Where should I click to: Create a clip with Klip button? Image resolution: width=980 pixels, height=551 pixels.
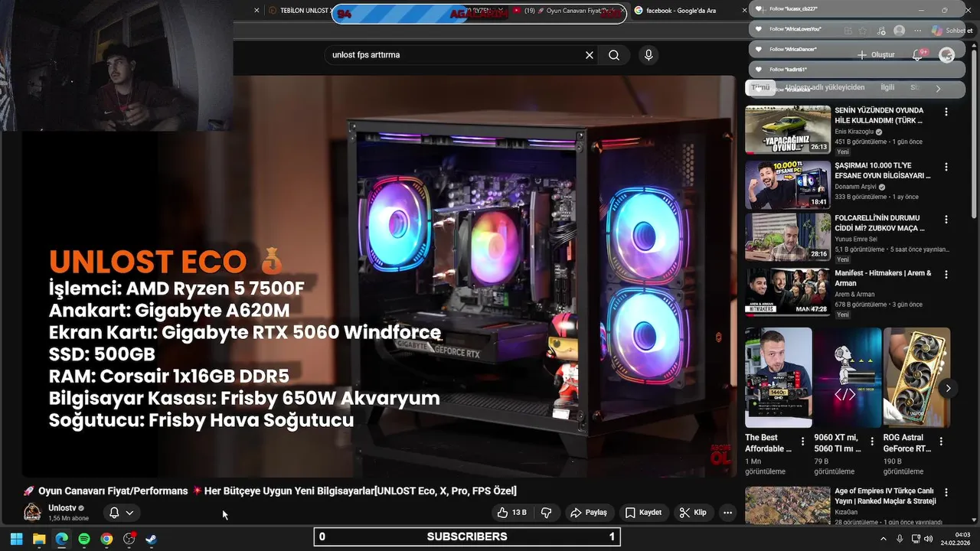tap(693, 513)
